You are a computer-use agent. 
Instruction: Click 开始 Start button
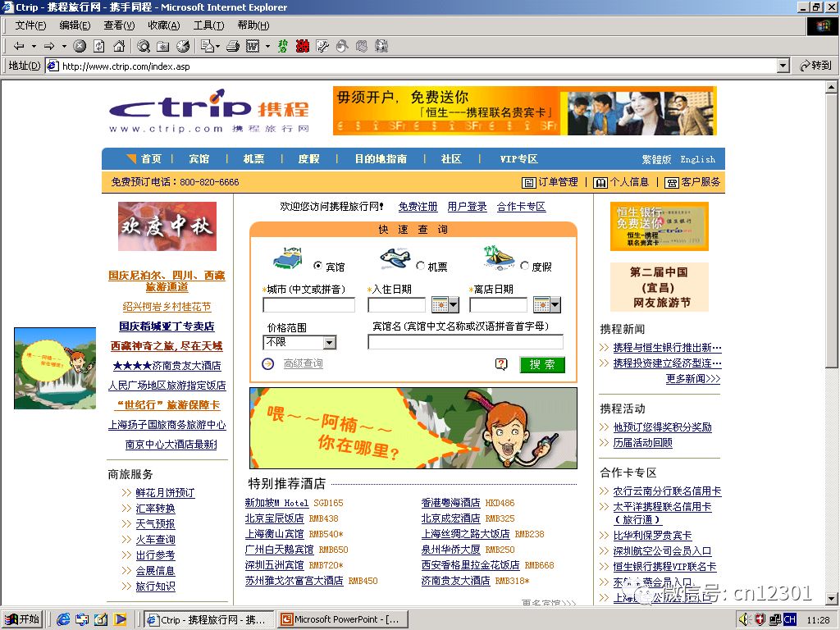[22, 619]
